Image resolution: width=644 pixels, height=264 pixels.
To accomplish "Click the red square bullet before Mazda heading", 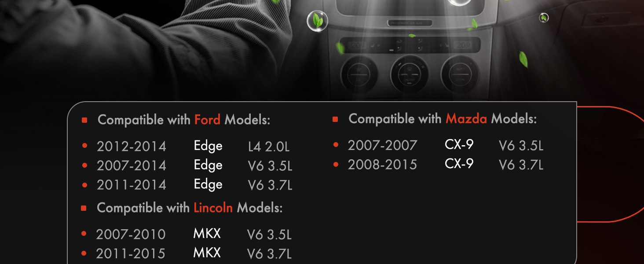I will coord(335,119).
